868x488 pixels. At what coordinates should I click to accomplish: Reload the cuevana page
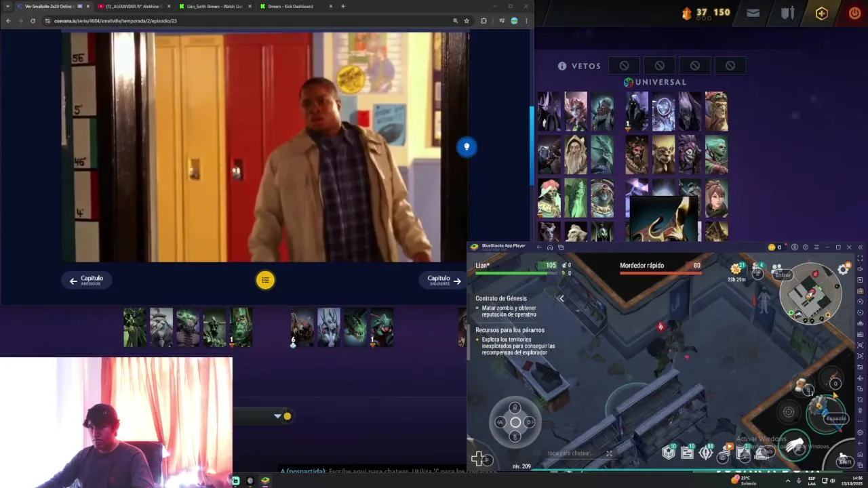(x=33, y=21)
